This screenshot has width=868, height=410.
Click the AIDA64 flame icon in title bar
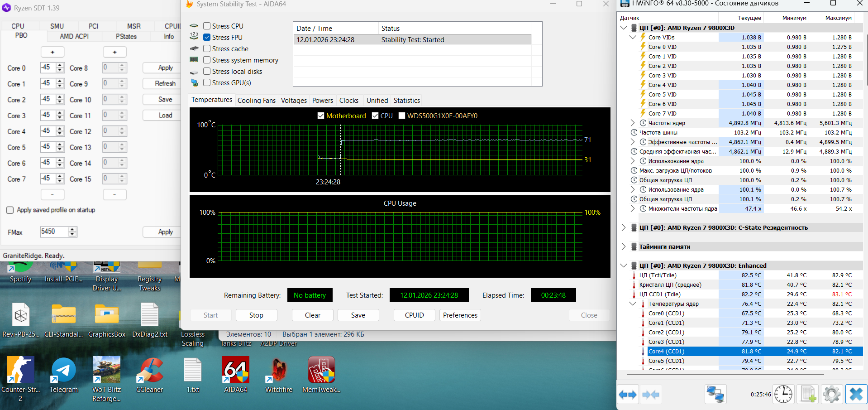tap(189, 4)
